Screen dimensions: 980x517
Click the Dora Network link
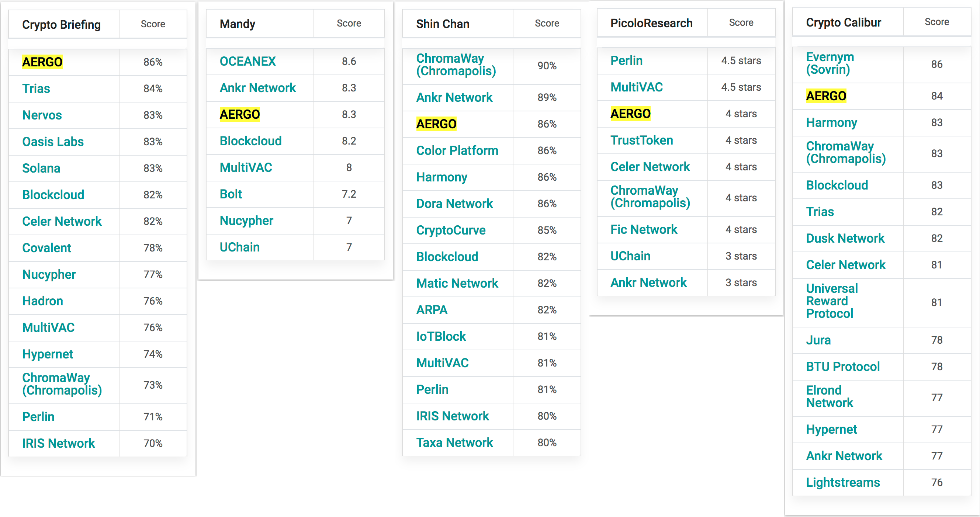(454, 204)
